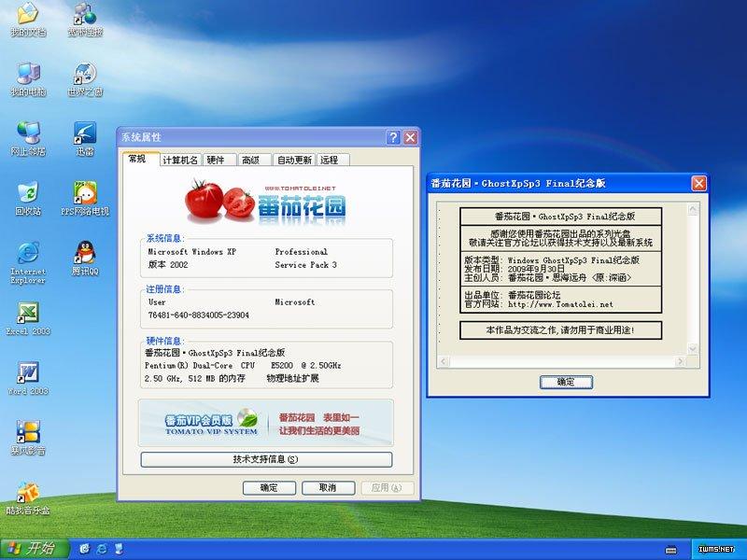This screenshot has width=747, height=560.
Task: Open the 远程 tab
Action: (x=330, y=160)
